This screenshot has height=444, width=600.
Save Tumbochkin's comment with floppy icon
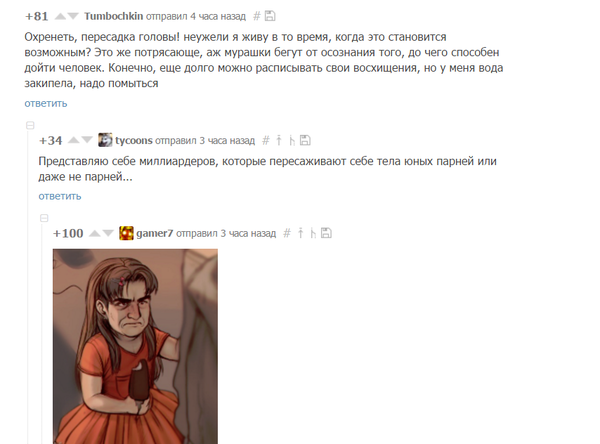(x=270, y=16)
